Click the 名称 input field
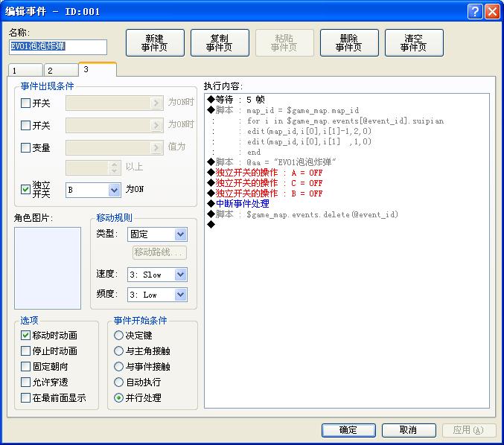Viewport: 504px width, 445px height. (58, 47)
